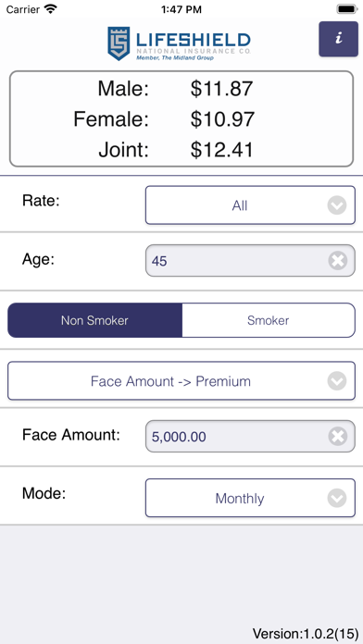Open the Rate dropdown showing All
363x644 pixels.
point(250,205)
